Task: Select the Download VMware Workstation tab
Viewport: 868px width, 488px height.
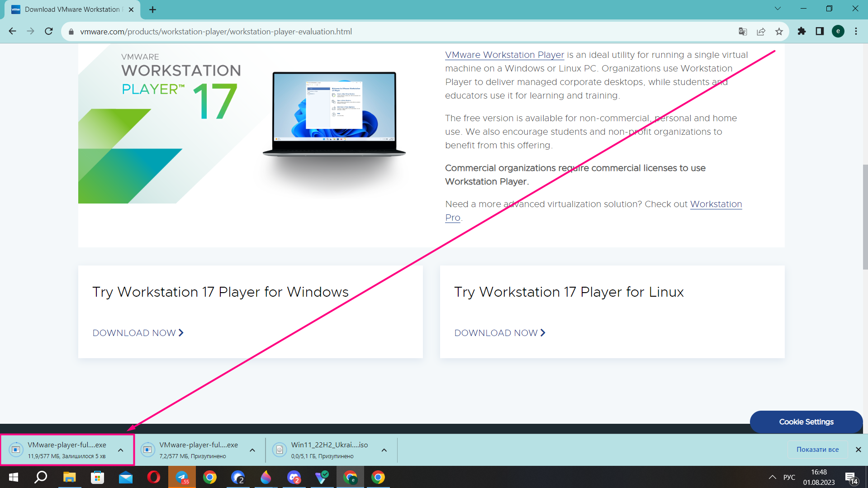Action: pyautogui.click(x=72, y=9)
